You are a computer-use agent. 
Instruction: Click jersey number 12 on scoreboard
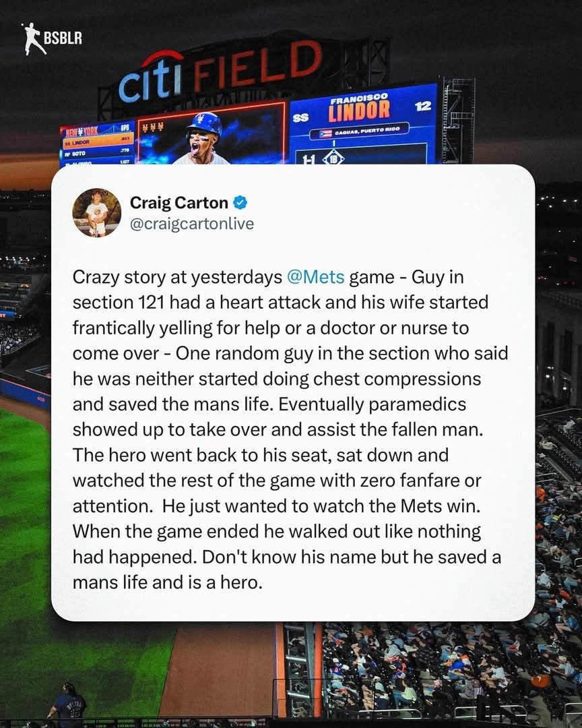click(x=423, y=106)
